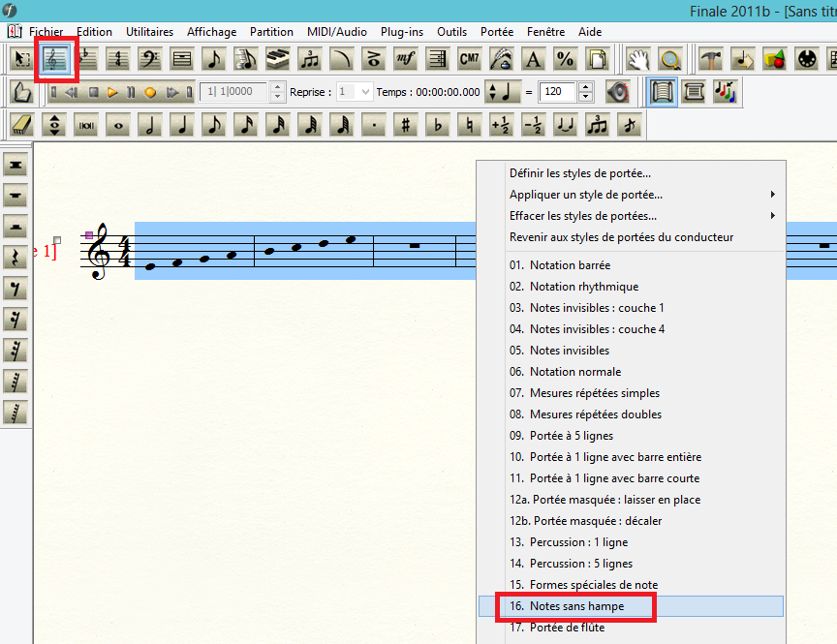Select the Clef tool (bass clef icon)
837x644 pixels.
150,60
